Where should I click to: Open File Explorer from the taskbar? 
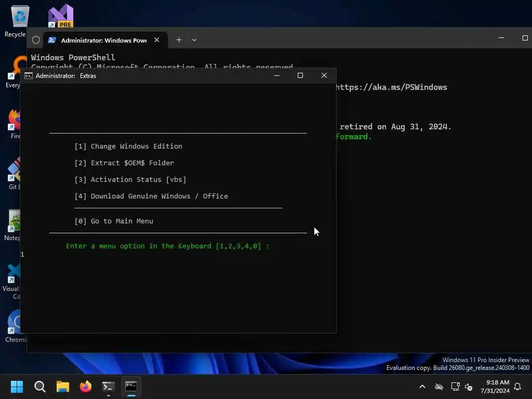click(x=63, y=387)
